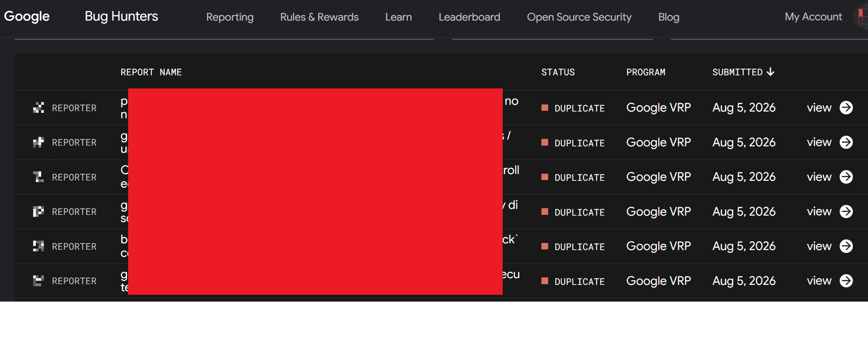Click the sort arrow next to SUBMITTED
Viewport: 868px width, 341px height.
(x=770, y=72)
